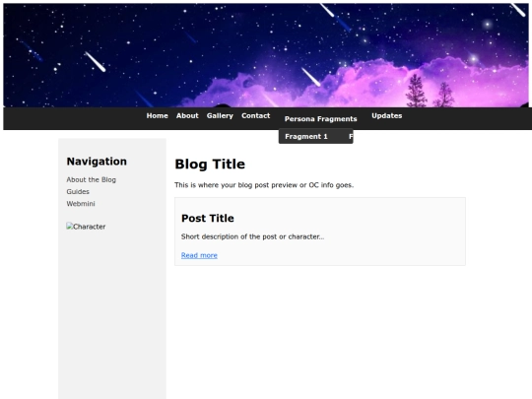This screenshot has height=399, width=532.
Task: Open the Home nav link
Action: (157, 115)
